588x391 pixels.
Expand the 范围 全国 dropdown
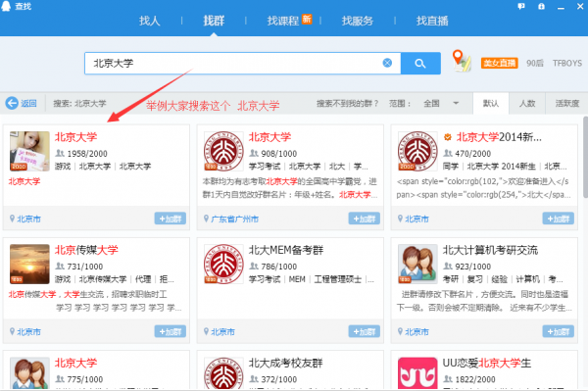click(441, 103)
